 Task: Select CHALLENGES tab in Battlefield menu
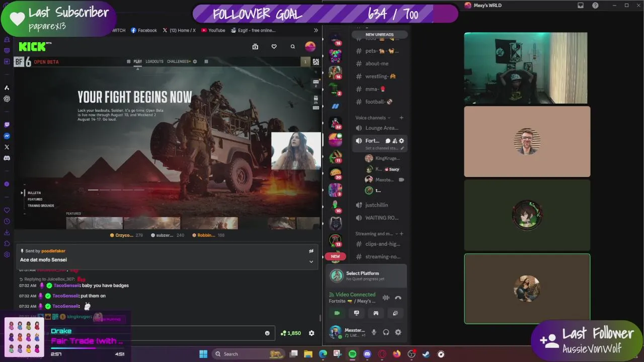(x=178, y=61)
